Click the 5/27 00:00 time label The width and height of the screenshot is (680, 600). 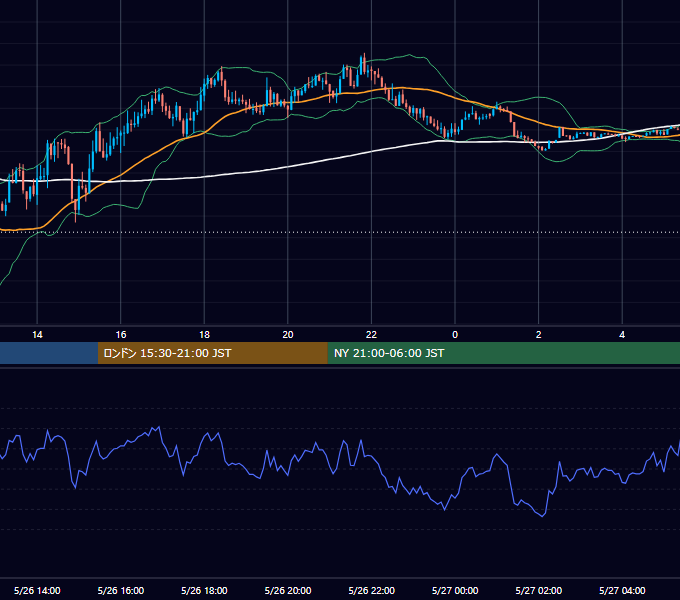click(x=455, y=590)
